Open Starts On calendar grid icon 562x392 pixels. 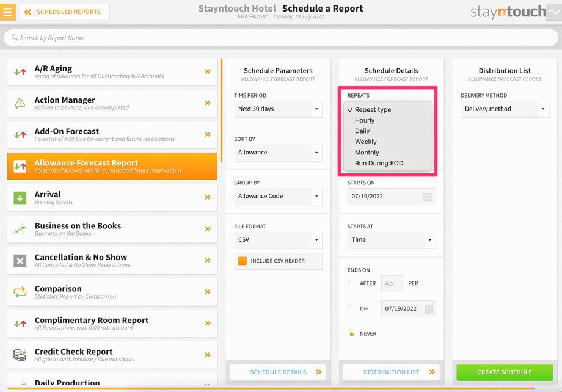tap(427, 197)
